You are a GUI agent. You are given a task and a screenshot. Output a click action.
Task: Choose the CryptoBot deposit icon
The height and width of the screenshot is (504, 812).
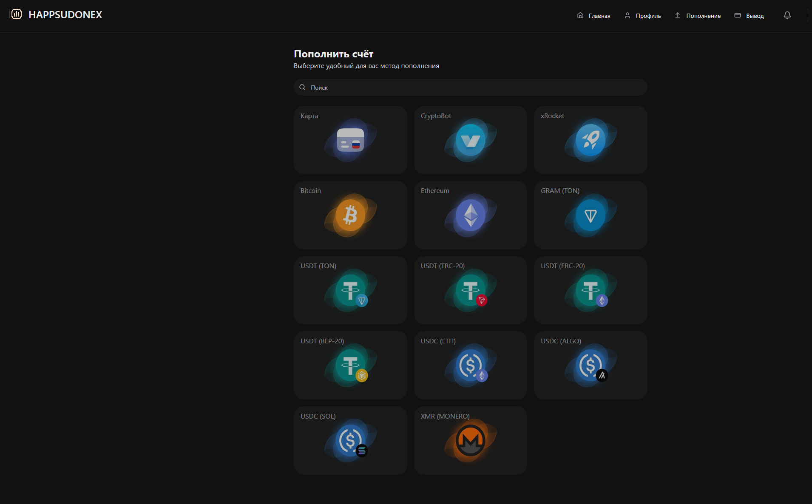471,140
